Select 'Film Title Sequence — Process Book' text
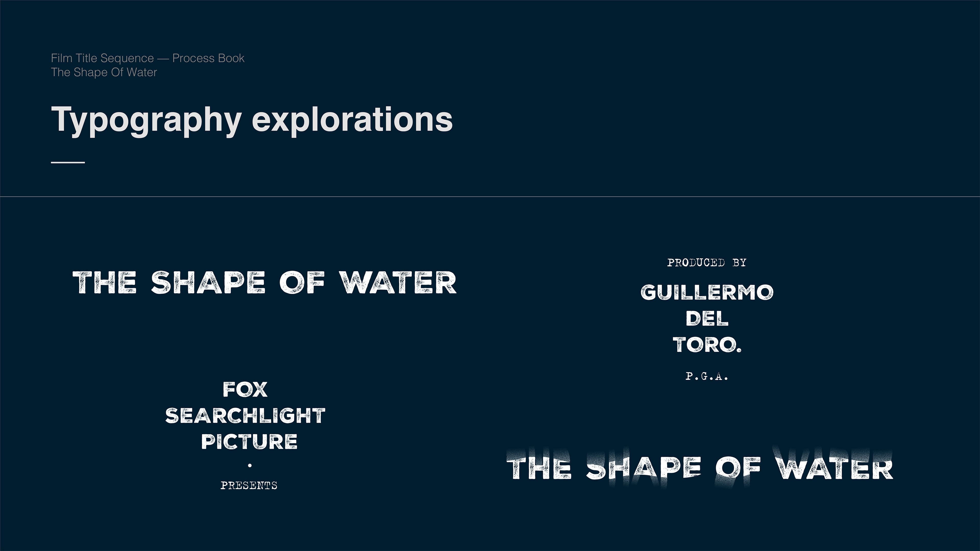Viewport: 980px width, 551px height. pos(148,58)
